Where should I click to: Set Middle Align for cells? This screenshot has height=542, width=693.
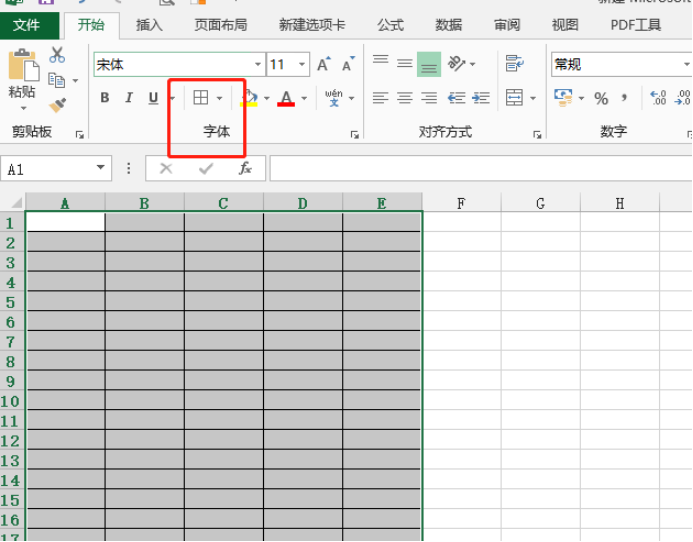(404, 64)
